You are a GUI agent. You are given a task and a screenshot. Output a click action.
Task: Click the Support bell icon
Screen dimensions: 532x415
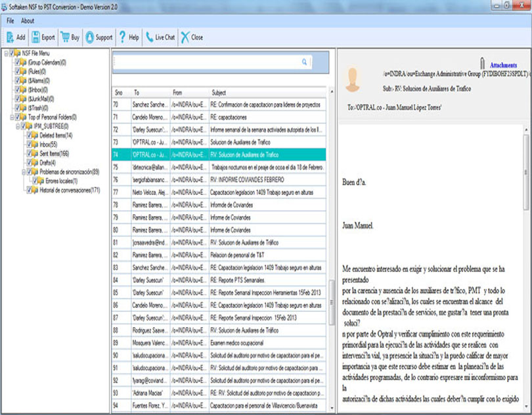tap(89, 37)
